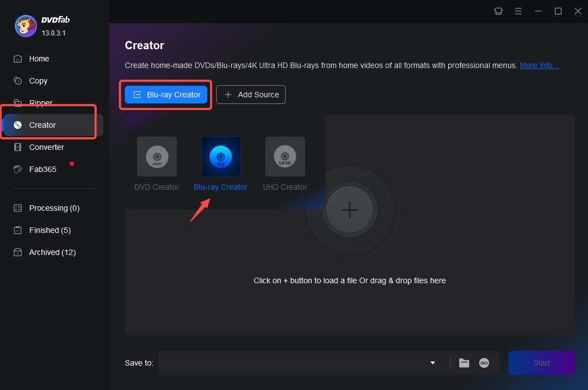Browse output folder with the folder icon

464,363
